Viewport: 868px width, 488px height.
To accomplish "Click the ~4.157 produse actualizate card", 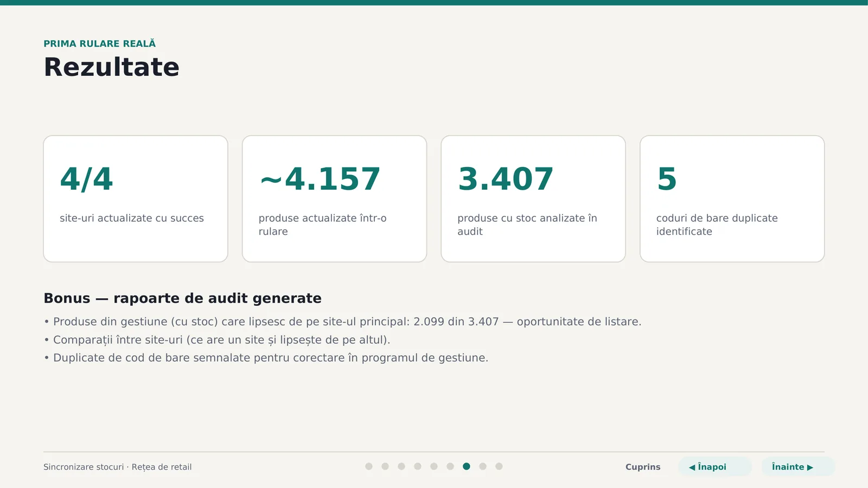I will pos(334,198).
